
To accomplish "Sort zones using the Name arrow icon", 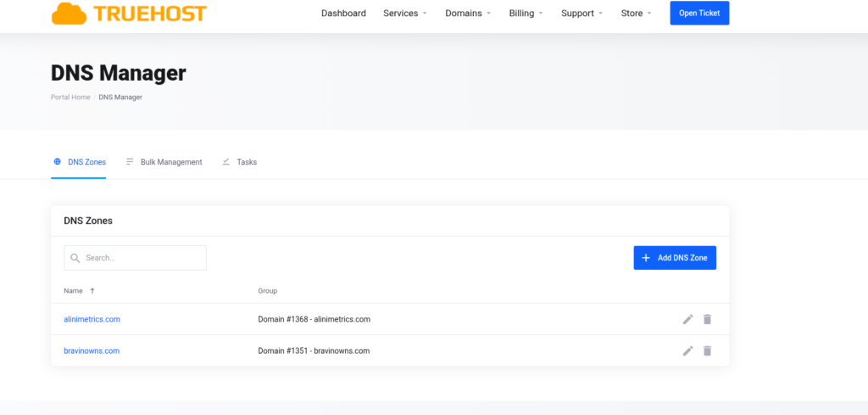I will pyautogui.click(x=92, y=291).
